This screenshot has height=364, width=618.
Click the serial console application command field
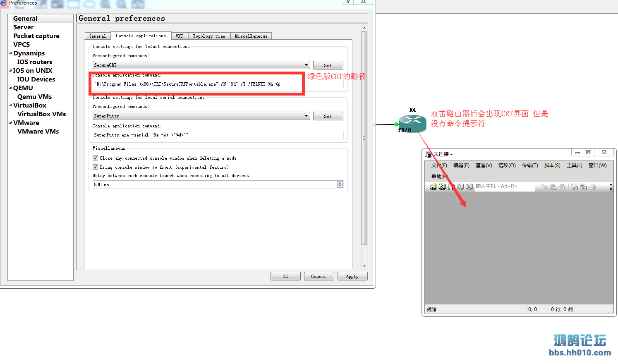(218, 135)
